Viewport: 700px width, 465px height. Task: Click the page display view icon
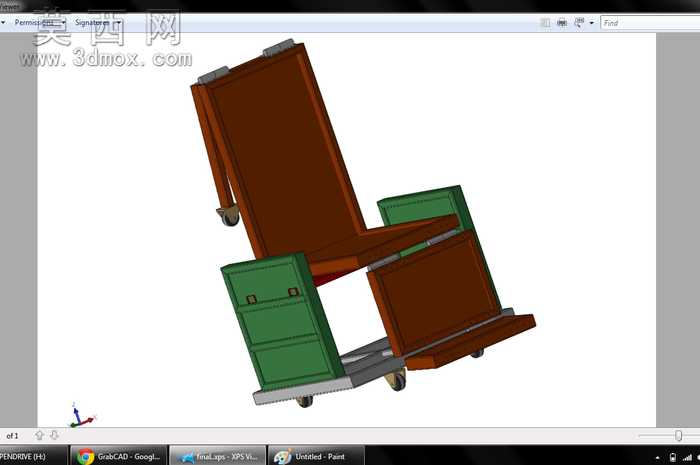[x=579, y=23]
